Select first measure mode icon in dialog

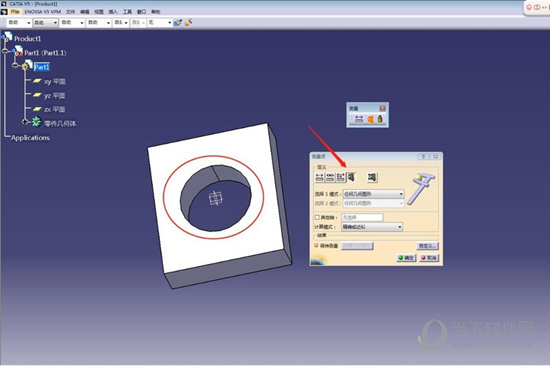[x=319, y=177]
